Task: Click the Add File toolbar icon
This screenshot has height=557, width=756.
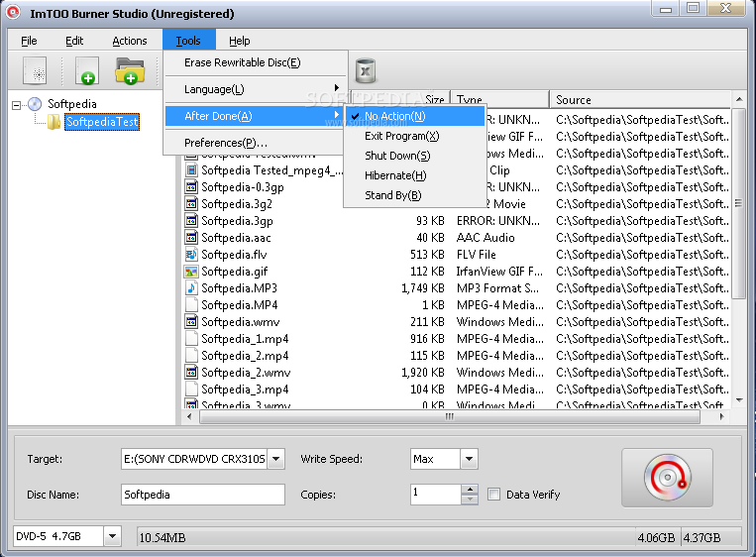Action: [x=87, y=71]
